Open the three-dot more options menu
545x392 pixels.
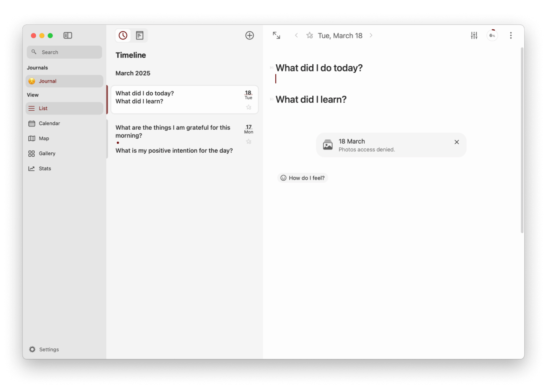point(511,35)
